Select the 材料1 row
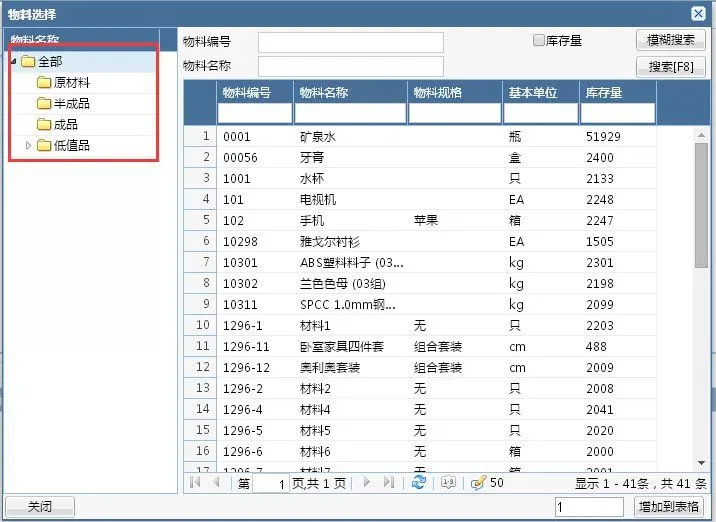Screen dimensions: 716x522 tap(420, 325)
